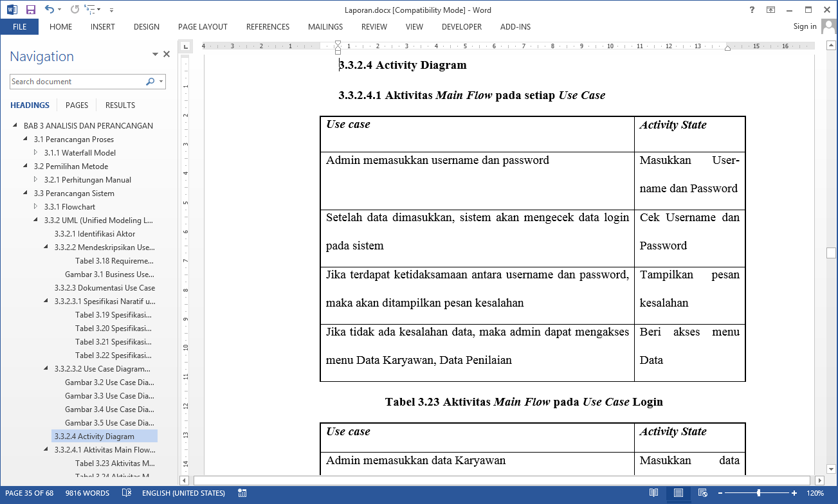The width and height of the screenshot is (838, 504).
Task: Open the Customize Quick Access Toolbar dropdown
Action: coord(111,10)
